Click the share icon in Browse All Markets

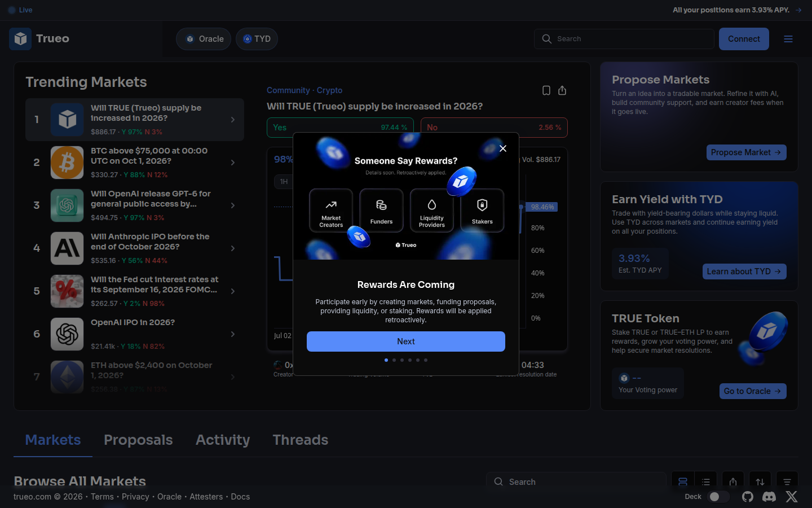point(733,481)
